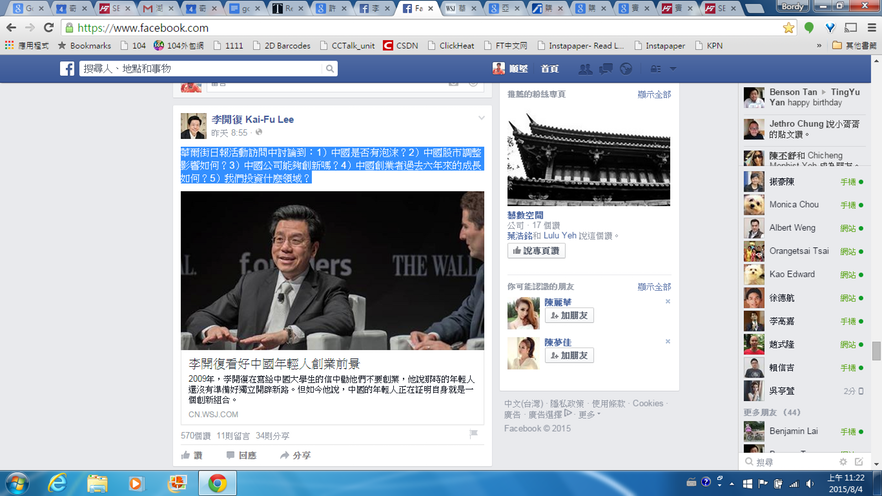Viewport: 882px width, 496px height.
Task: Open the profile link 顺堅 in header
Action: (x=510, y=69)
